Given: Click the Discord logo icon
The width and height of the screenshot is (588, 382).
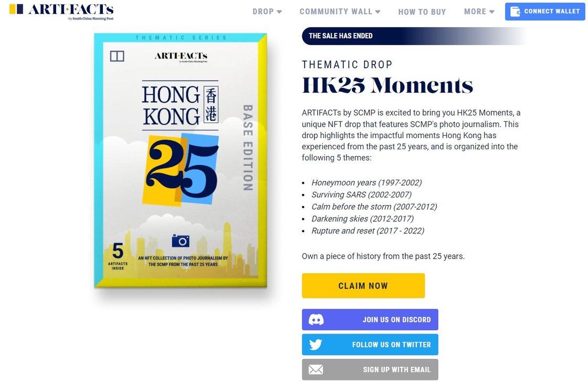Looking at the screenshot, I should tap(316, 319).
